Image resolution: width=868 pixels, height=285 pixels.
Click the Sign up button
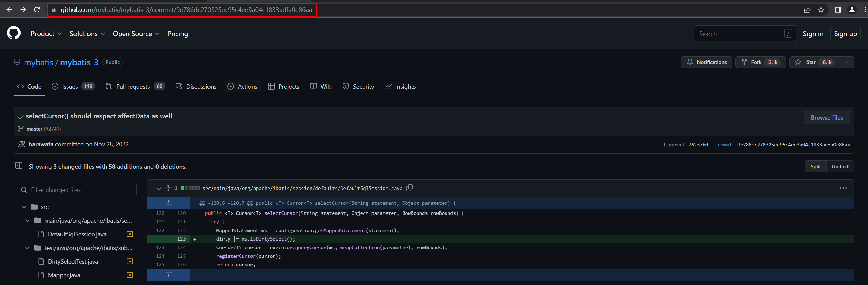click(x=845, y=34)
